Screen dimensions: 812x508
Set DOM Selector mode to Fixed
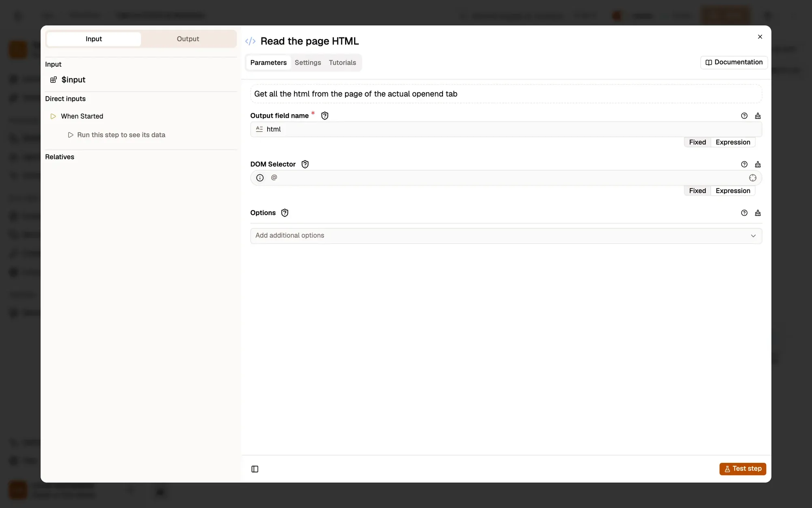click(x=698, y=191)
